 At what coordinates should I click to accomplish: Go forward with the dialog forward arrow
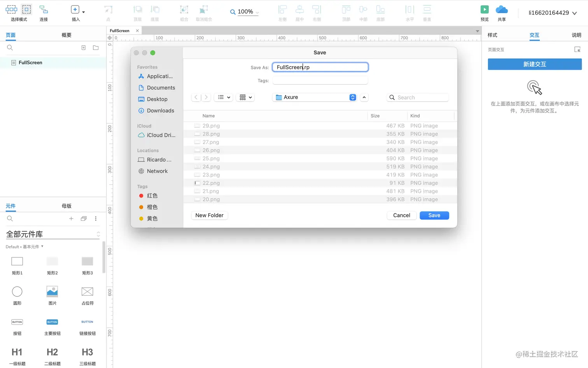point(206,97)
